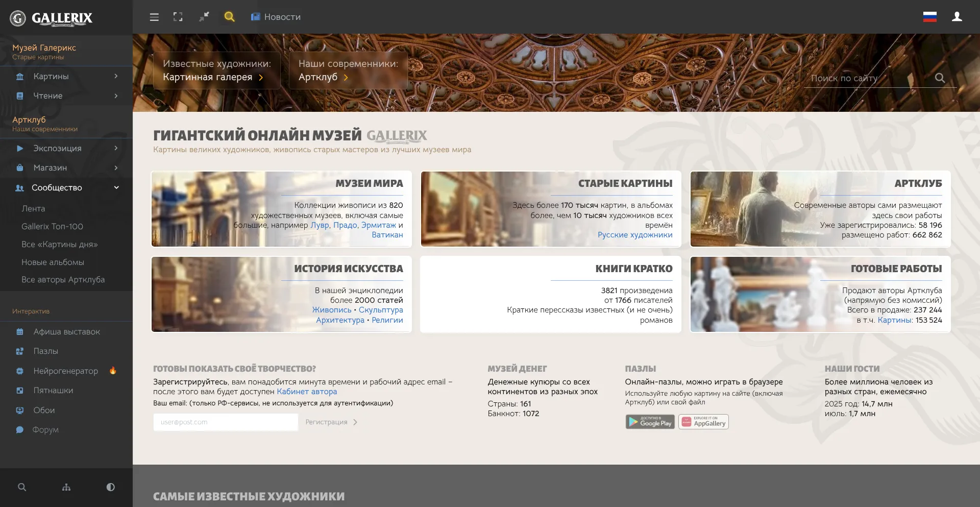The height and width of the screenshot is (507, 980).
Task: Switch language via Russian flag
Action: 930,17
